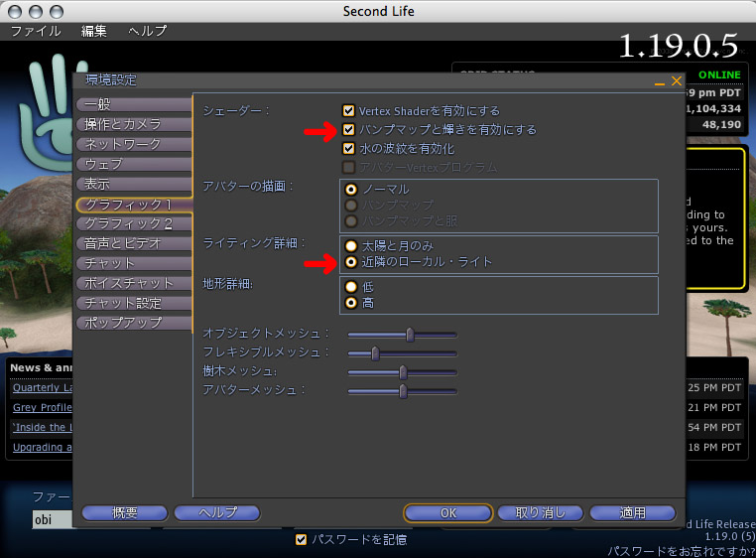
Task: Open the チャット tab
Action: [x=134, y=263]
